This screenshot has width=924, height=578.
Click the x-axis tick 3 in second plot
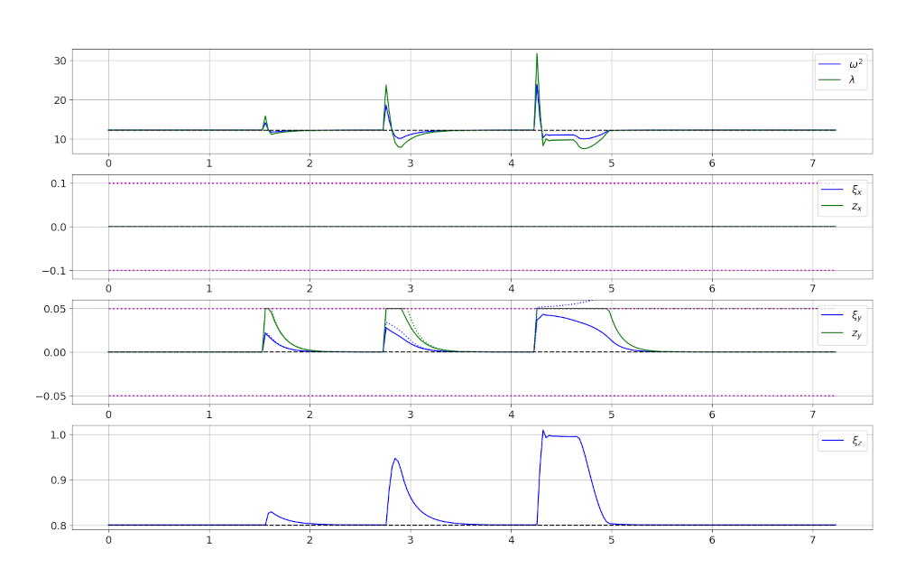coord(410,290)
